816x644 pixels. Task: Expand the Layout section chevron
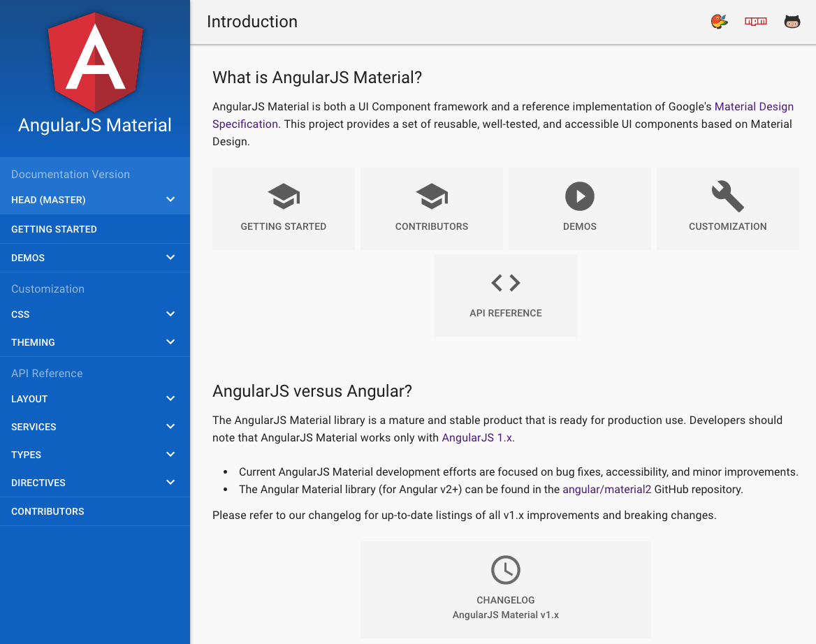[x=170, y=398]
